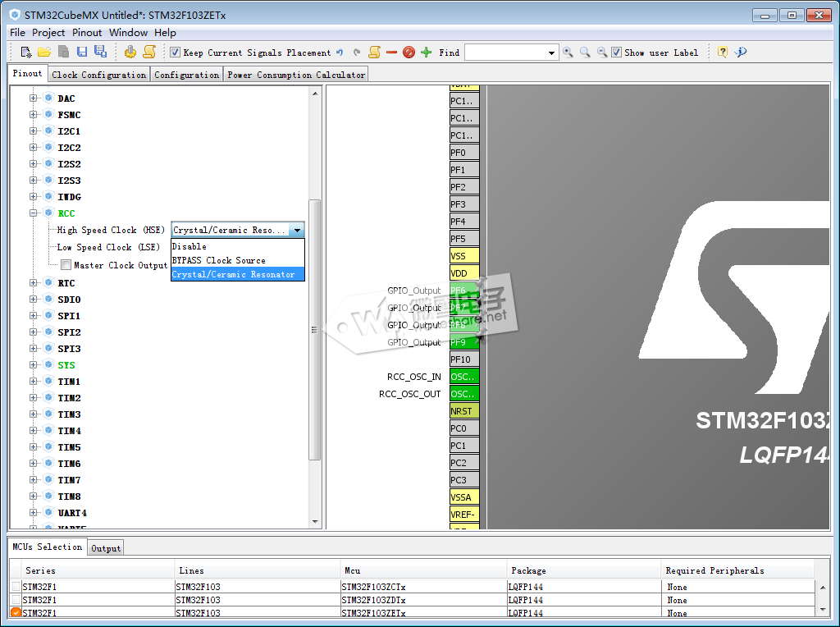Collapse the RCC tree node

[33, 213]
